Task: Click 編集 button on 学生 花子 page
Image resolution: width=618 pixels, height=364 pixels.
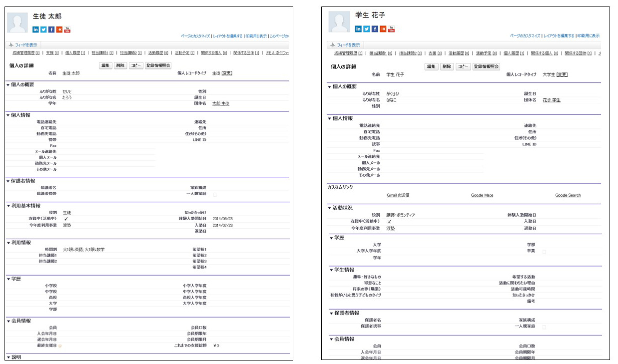Action: coord(431,66)
